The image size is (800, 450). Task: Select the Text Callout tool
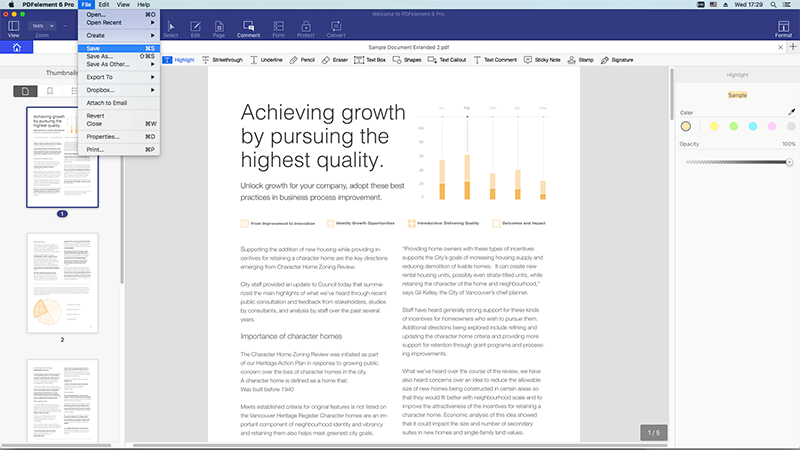click(x=446, y=60)
